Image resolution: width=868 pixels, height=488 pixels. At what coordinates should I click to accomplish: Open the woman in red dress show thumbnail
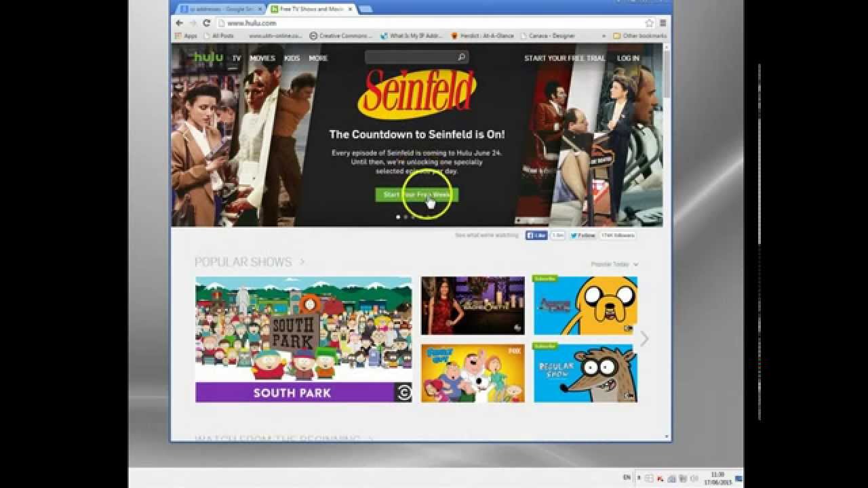[x=473, y=306]
